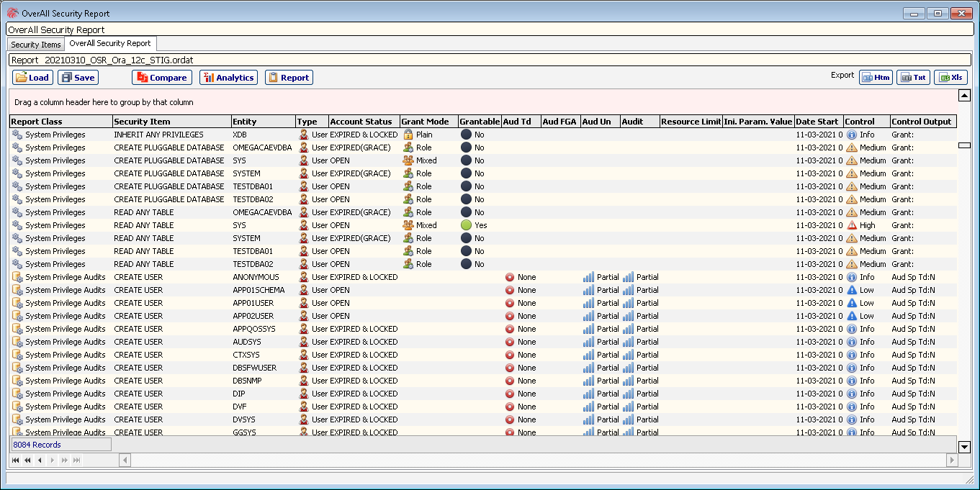This screenshot has height=490, width=980.
Task: Jump to first record navigator button
Action: coord(16,460)
